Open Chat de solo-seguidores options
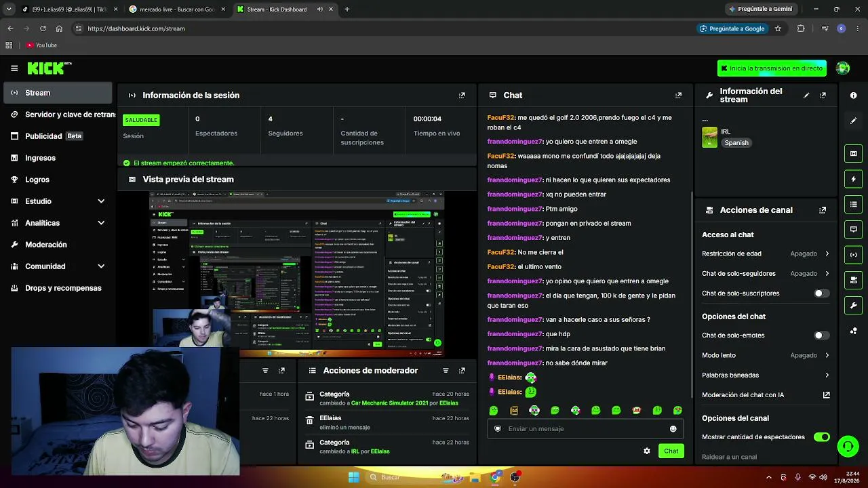 click(766, 274)
